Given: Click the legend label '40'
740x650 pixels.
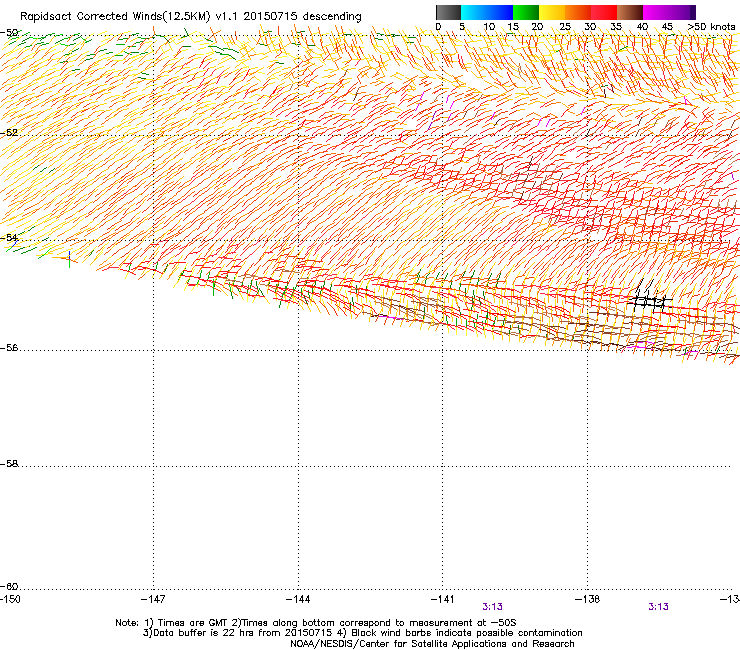Looking at the screenshot, I should (x=642, y=27).
